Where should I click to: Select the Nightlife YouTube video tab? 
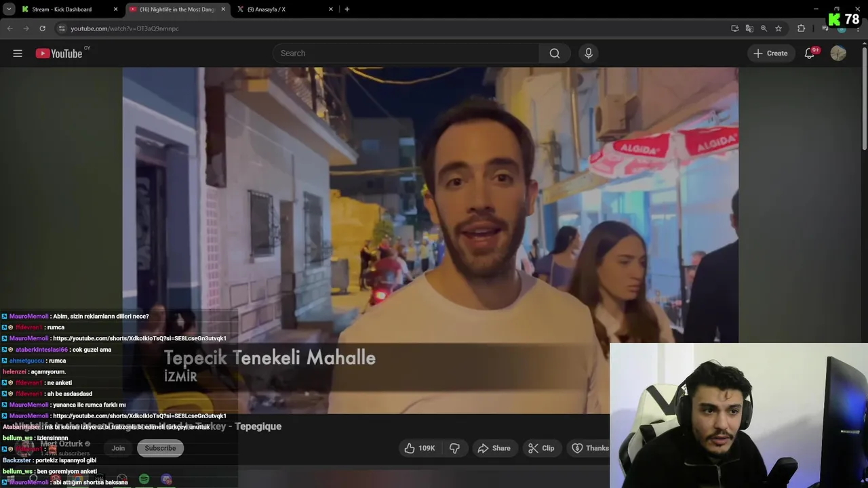(177, 9)
